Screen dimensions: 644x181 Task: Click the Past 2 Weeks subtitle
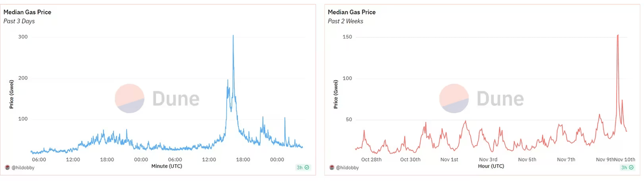[x=345, y=21]
